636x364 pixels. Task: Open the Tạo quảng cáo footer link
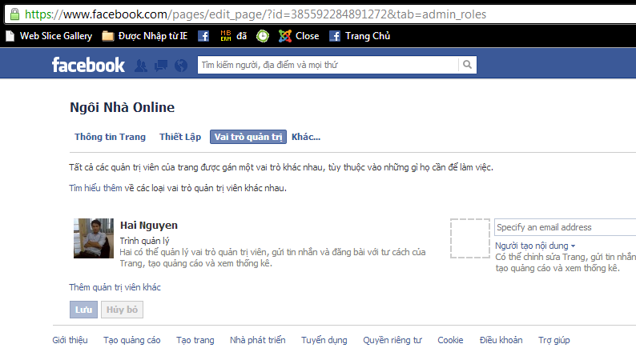pos(132,340)
